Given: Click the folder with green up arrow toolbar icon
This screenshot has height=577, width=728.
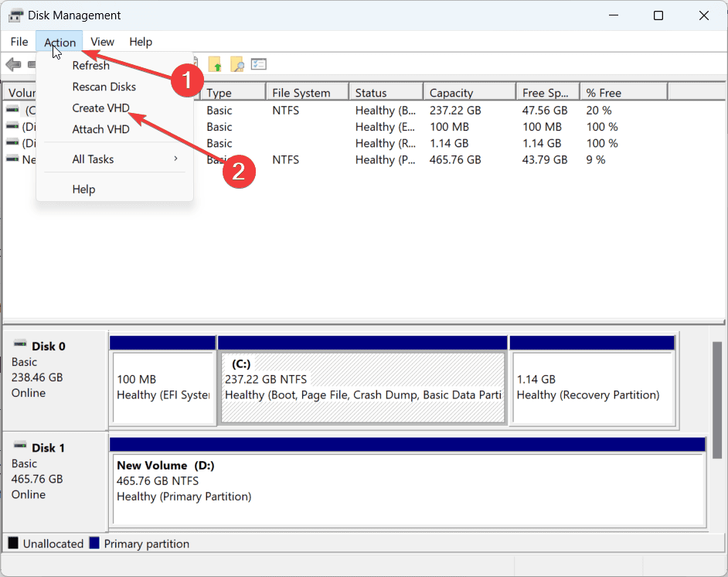Looking at the screenshot, I should coord(215,63).
